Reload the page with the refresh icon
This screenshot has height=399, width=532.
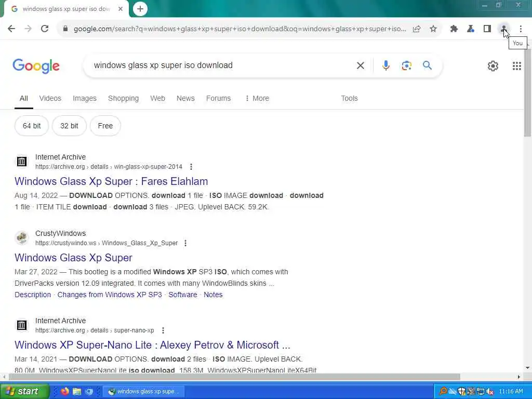(x=45, y=29)
